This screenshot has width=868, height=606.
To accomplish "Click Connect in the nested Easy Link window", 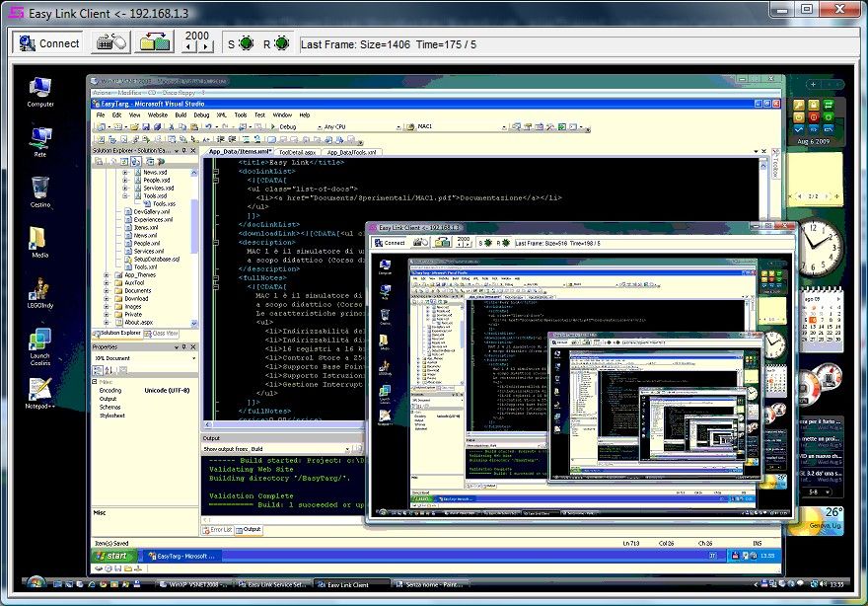I will [390, 243].
